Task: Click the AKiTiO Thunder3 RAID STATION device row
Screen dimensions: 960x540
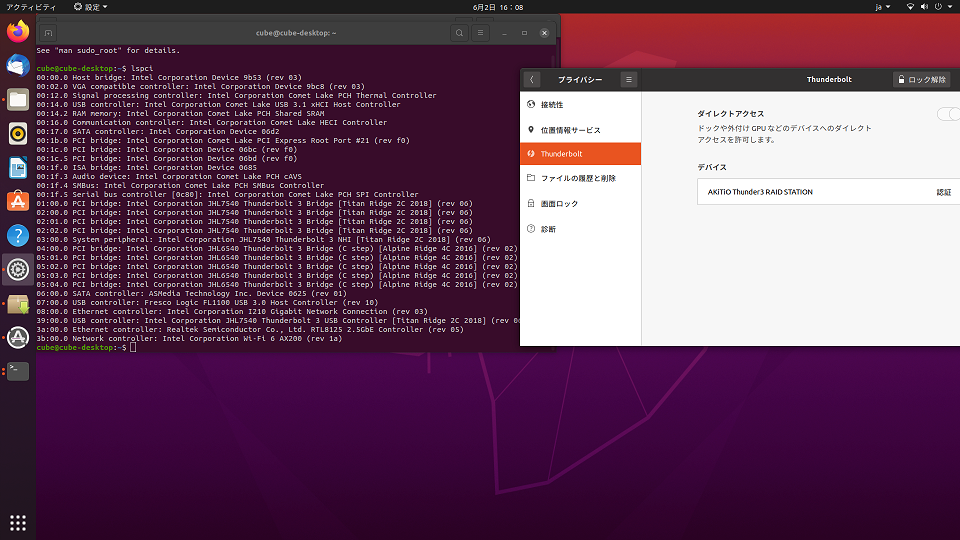Action: coord(828,192)
